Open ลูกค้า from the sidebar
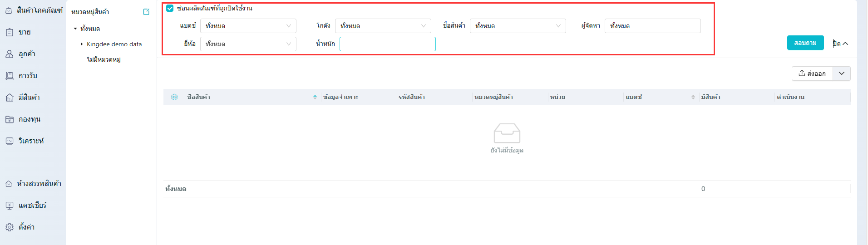 tap(10, 54)
